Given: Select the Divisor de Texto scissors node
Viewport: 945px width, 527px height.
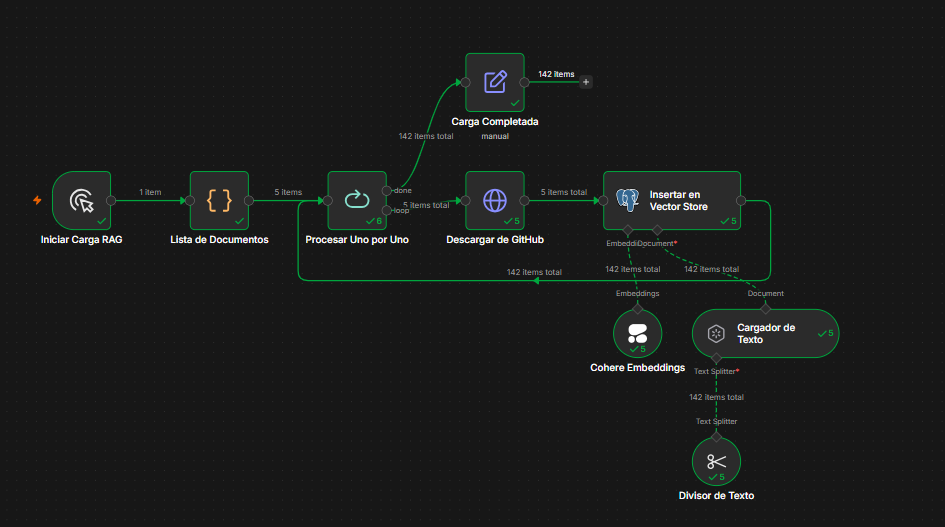Looking at the screenshot, I should click(716, 462).
